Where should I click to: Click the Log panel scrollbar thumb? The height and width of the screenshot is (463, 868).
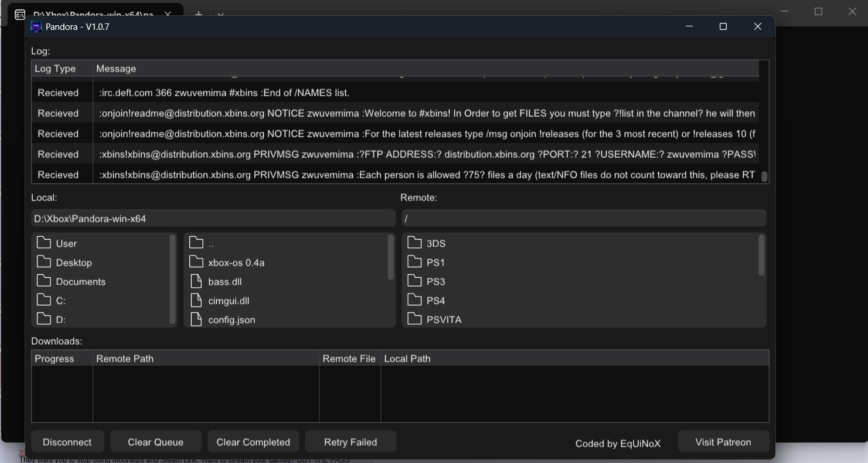tap(764, 176)
